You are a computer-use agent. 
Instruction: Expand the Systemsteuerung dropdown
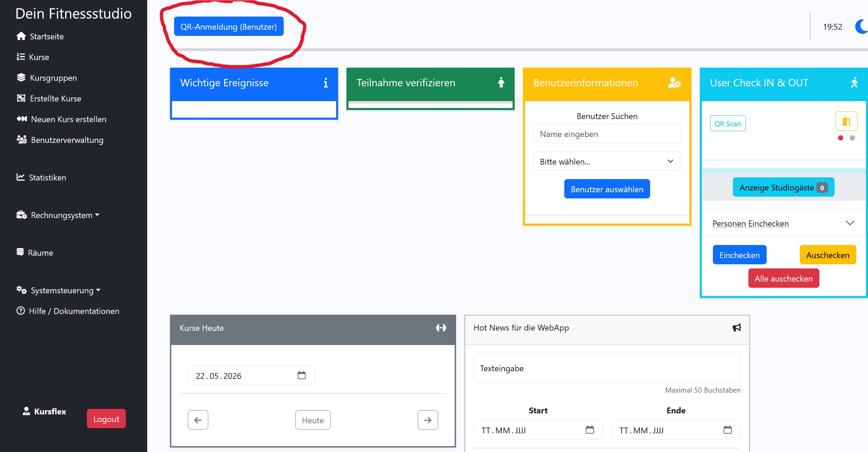pyautogui.click(x=65, y=290)
